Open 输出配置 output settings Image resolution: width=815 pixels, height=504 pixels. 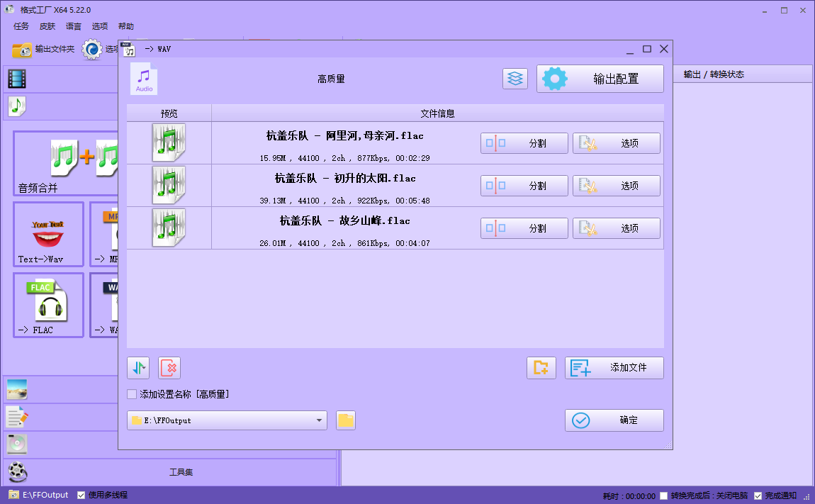(x=600, y=79)
